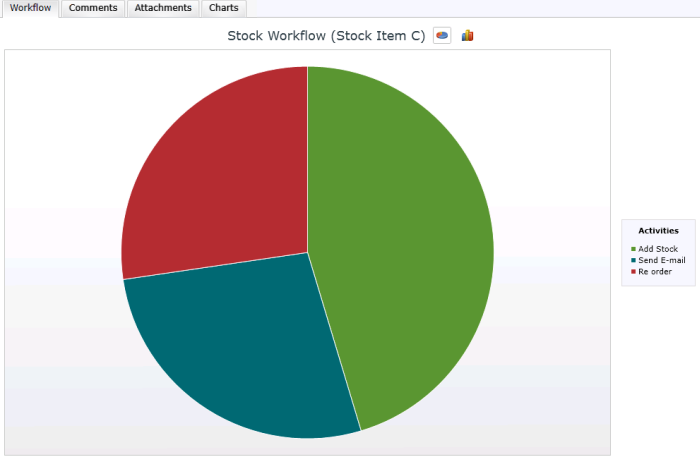Open the Attachments tab
700x459 pixels.
coord(163,8)
